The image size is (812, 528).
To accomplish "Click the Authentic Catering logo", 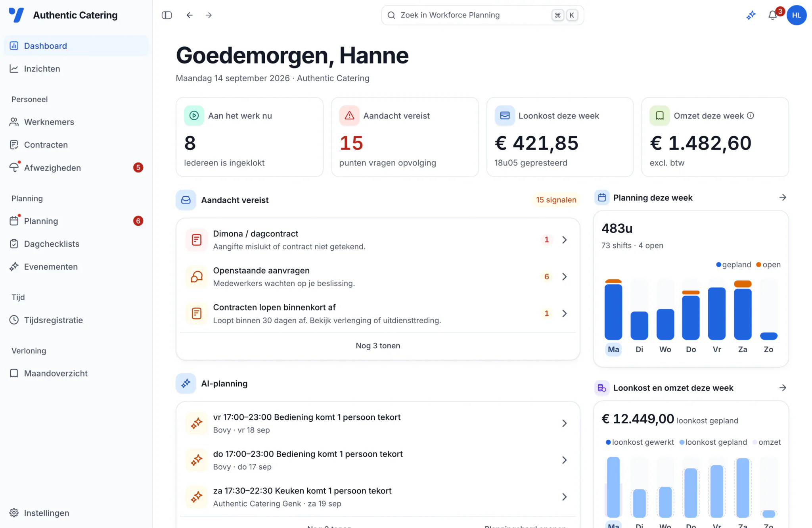I will coord(17,15).
